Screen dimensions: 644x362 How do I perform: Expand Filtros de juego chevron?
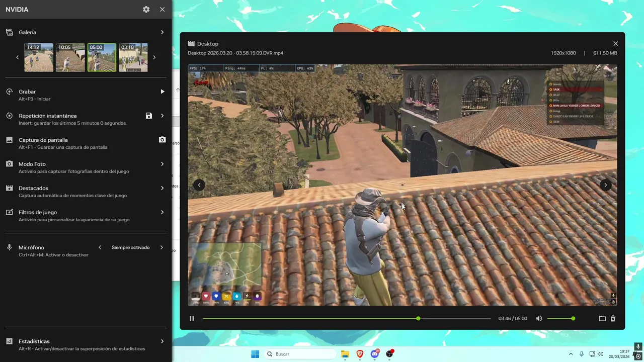[162, 212]
